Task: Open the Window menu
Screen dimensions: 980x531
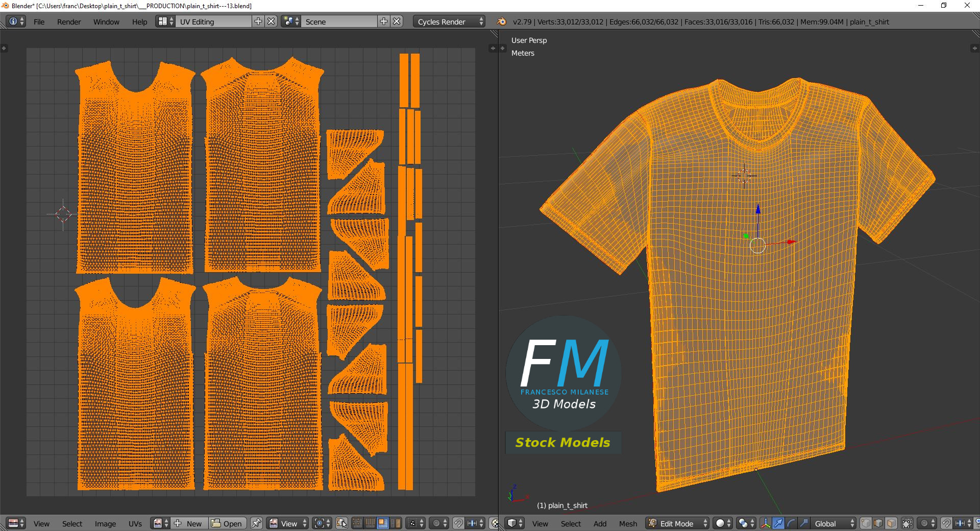Action: tap(106, 22)
